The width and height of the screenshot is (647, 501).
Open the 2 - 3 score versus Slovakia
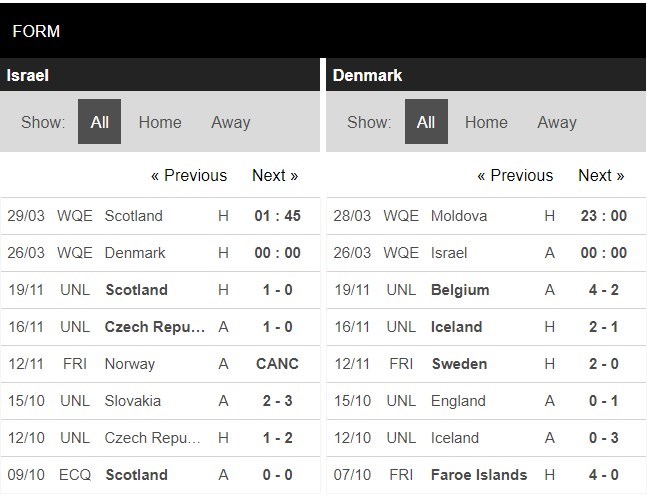pos(277,401)
